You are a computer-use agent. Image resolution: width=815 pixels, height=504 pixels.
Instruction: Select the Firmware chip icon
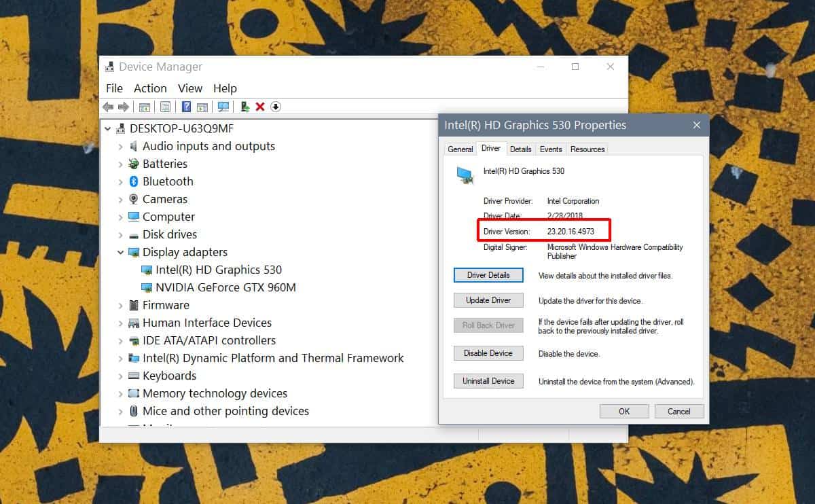(134, 305)
